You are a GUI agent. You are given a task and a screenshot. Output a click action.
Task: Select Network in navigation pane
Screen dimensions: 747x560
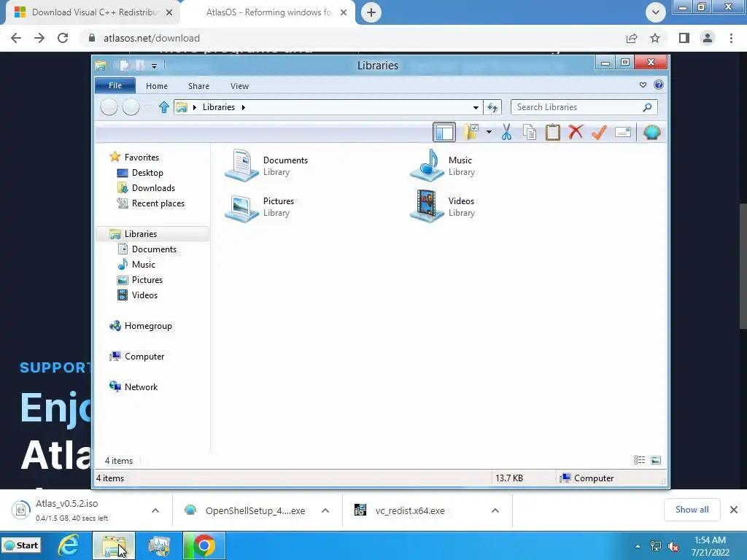tap(141, 386)
